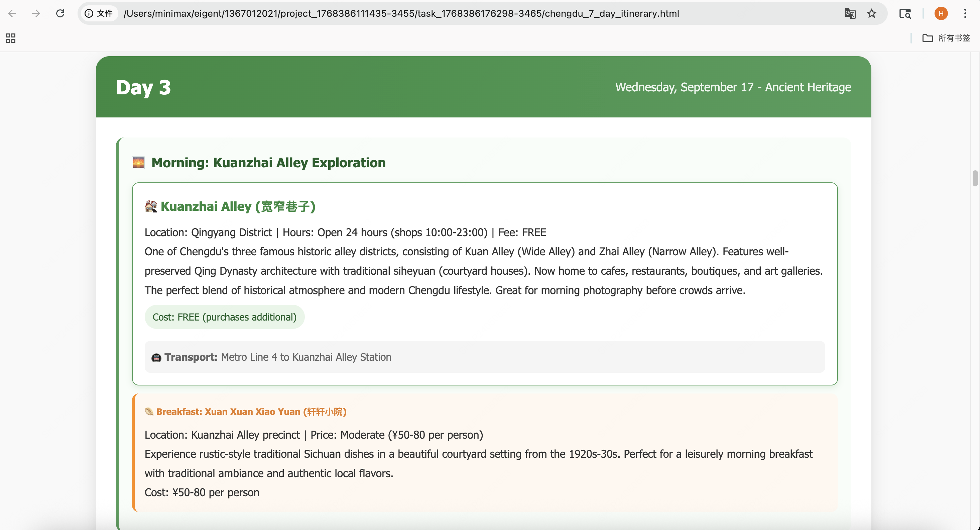Click the Kuanzhai Alley (宽窄巷子) title
Screen dimensions: 980x530
pyautogui.click(x=238, y=206)
